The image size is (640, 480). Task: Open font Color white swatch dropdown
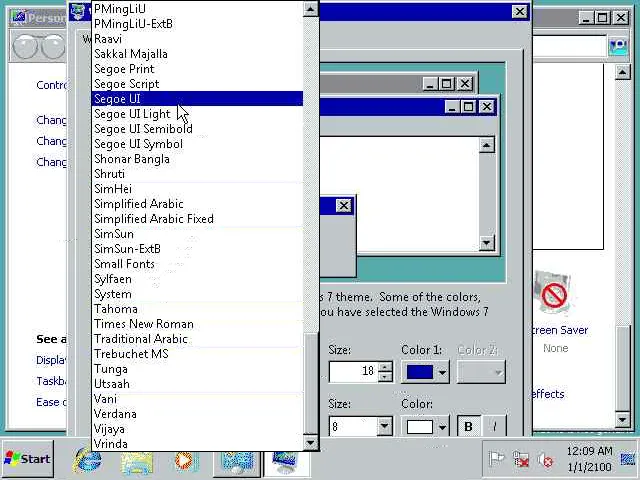(425, 427)
